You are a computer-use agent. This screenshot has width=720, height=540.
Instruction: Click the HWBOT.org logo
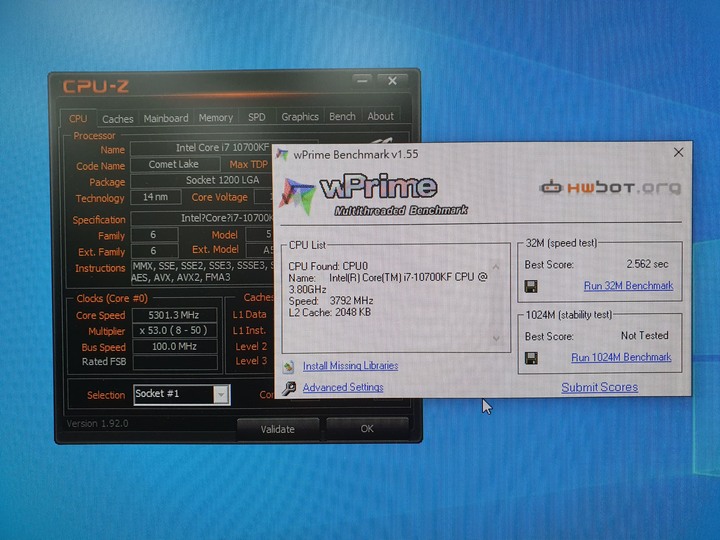click(x=610, y=187)
